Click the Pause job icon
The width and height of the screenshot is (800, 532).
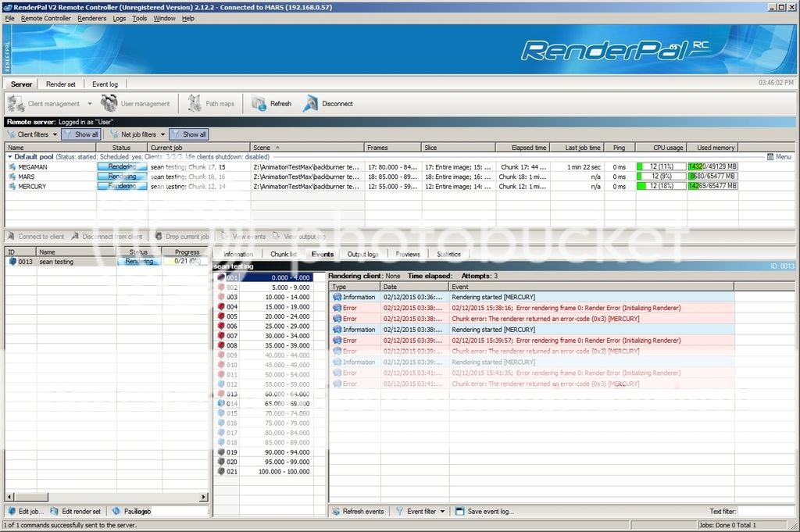tap(116, 511)
